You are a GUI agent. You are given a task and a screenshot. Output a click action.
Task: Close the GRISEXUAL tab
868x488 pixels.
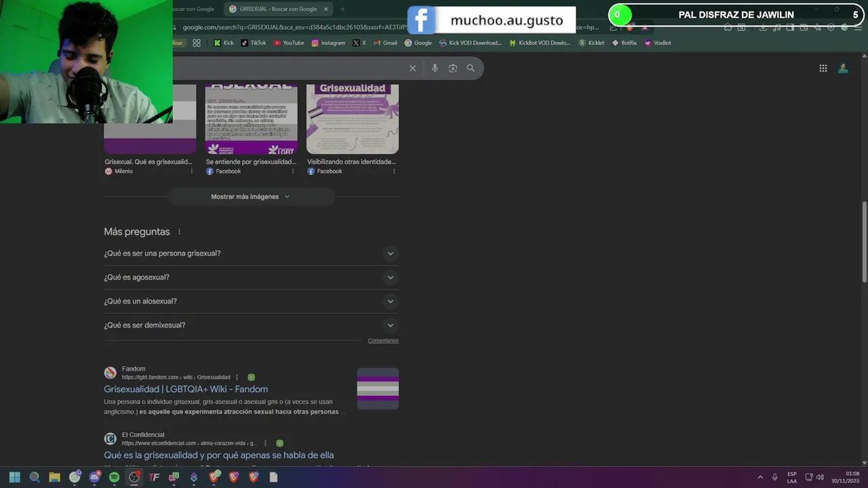point(325,9)
